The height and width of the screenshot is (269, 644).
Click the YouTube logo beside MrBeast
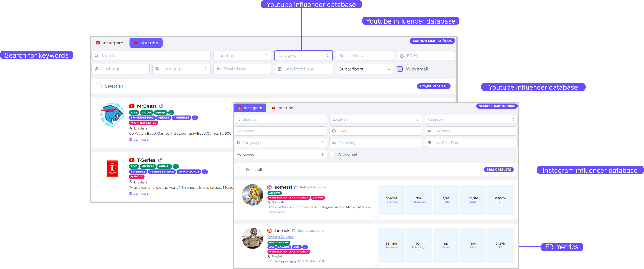[132, 106]
